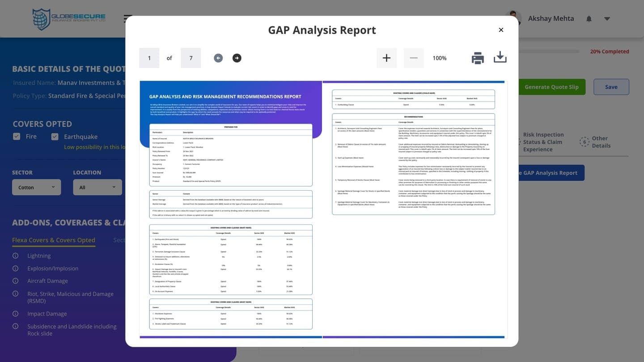Toggle the Earthquake cover checkbox
Viewport: 644px width, 362px height.
(x=55, y=136)
